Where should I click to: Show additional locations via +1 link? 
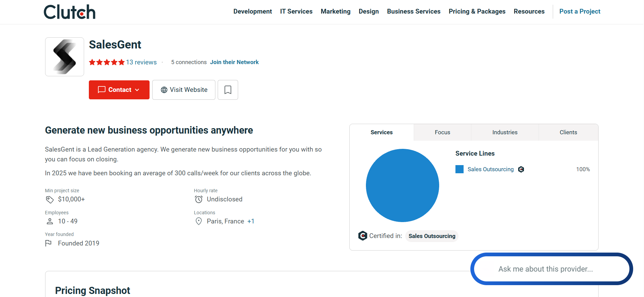(x=251, y=221)
